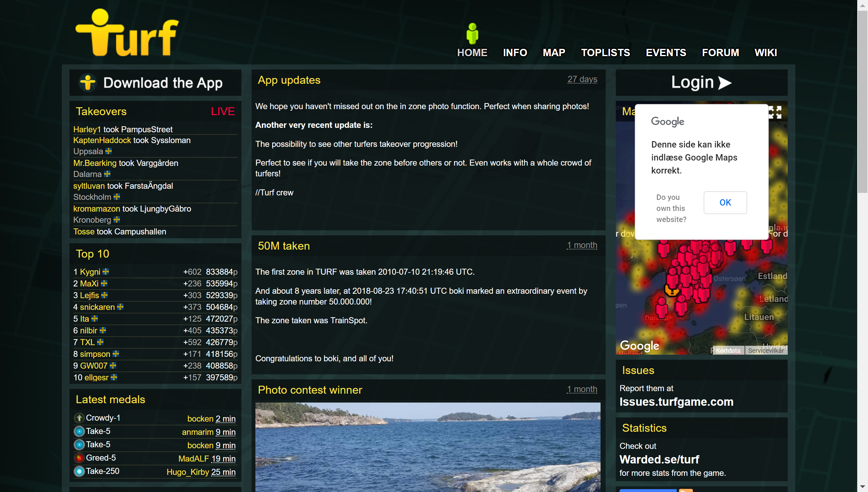The height and width of the screenshot is (492, 868).
Task: Open top player simpson
Action: [95, 354]
